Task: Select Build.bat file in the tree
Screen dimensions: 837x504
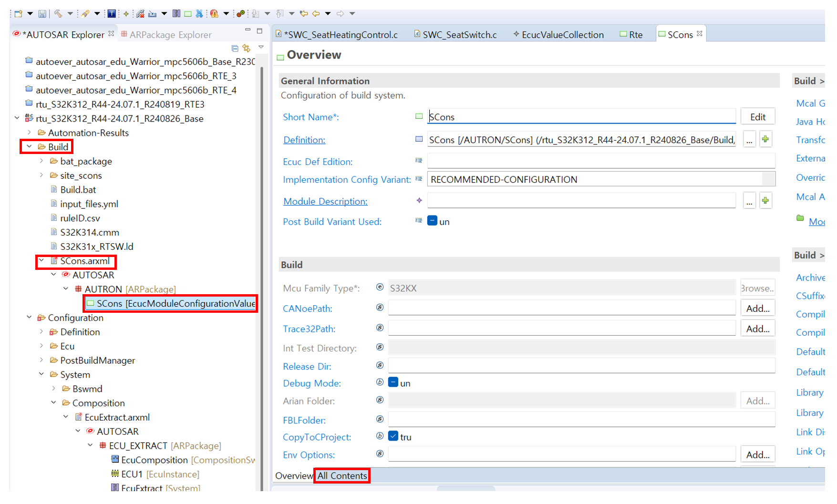Action: 78,190
